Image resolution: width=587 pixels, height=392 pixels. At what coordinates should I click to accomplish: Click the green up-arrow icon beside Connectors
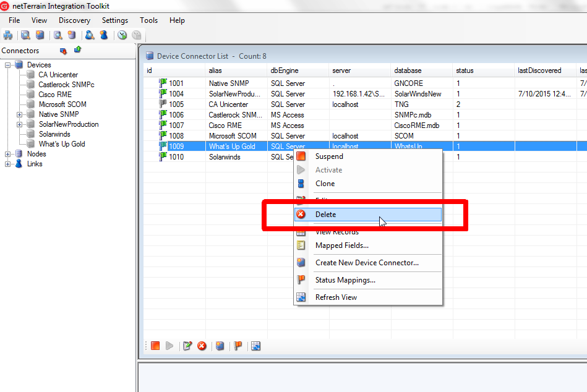click(77, 50)
